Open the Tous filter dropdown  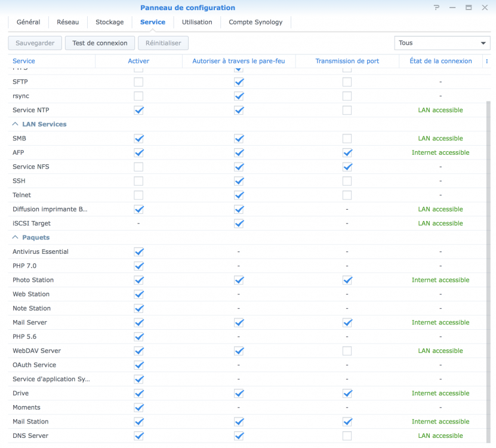click(x=442, y=43)
